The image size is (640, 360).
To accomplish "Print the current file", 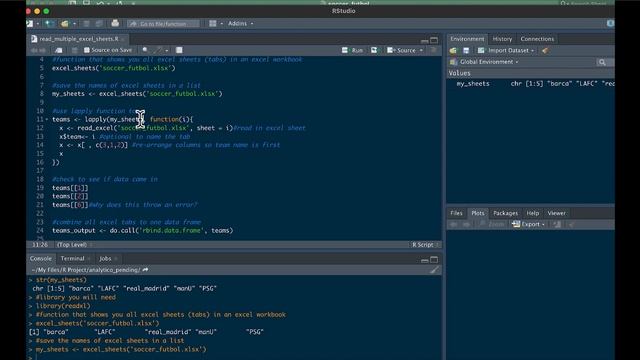I will coord(115,24).
